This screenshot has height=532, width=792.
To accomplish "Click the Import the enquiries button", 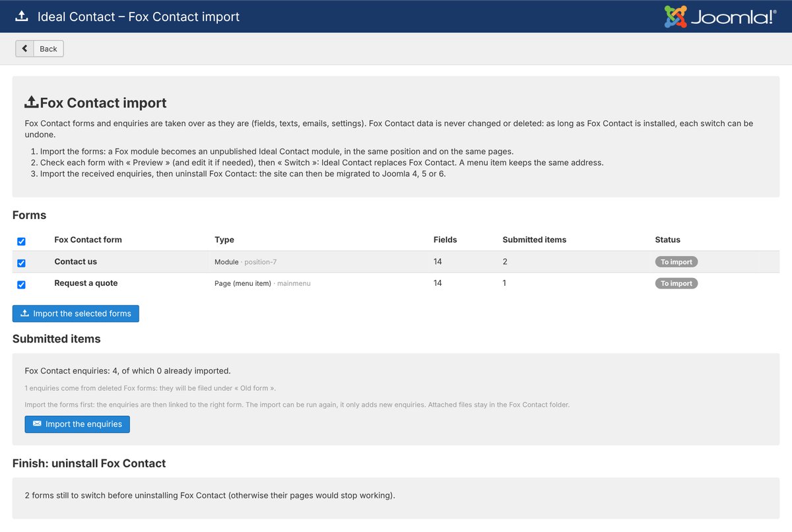I will 77,424.
